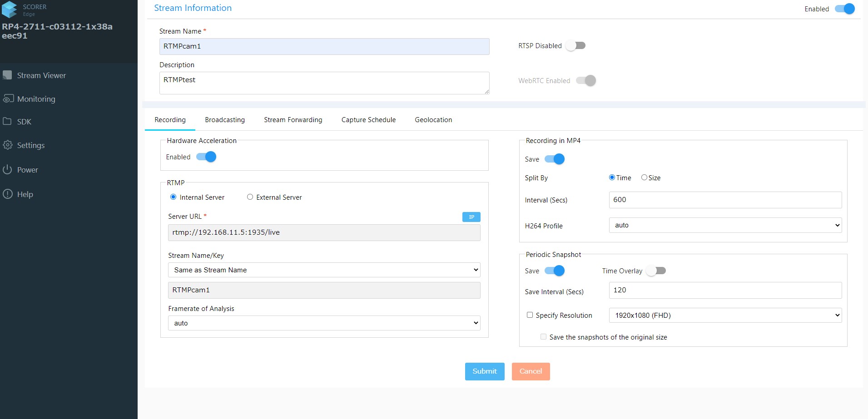Click the Cancel button
Image resolution: width=868 pixels, height=419 pixels.
point(531,371)
